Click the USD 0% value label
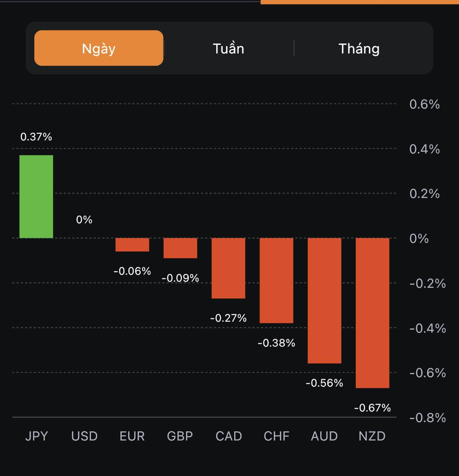The width and height of the screenshot is (459, 476). tap(84, 220)
